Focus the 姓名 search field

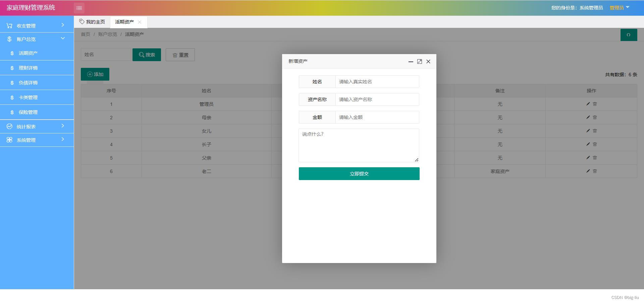pyautogui.click(x=106, y=54)
